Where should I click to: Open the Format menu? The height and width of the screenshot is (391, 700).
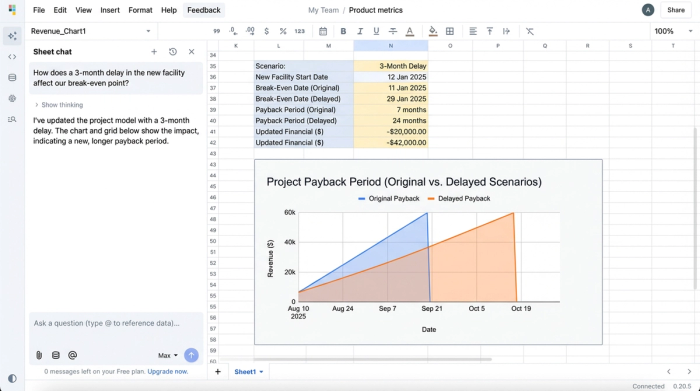pyautogui.click(x=140, y=10)
